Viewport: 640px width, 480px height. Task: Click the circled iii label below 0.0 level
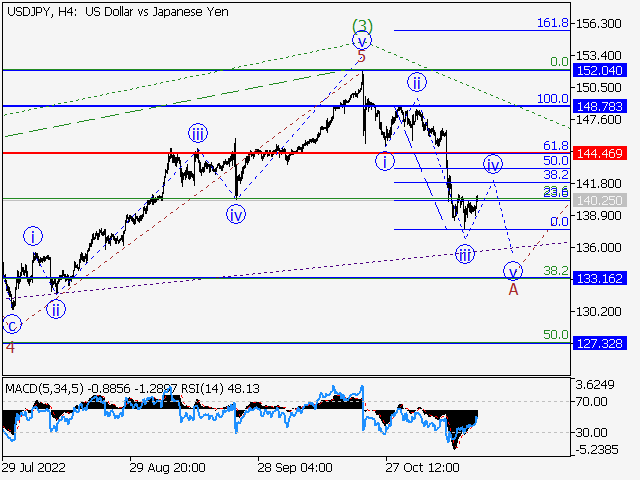tap(465, 255)
